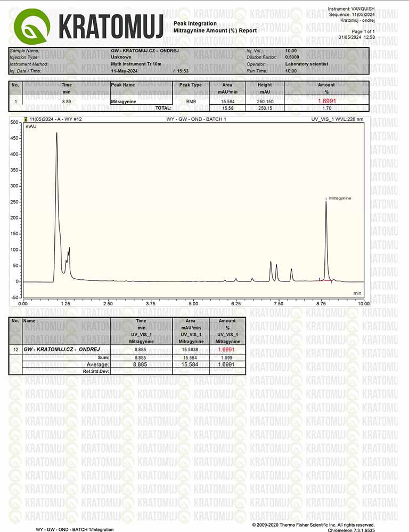Select Dilution Factor value '0.5000'
The height and width of the screenshot is (532, 409).
(292, 57)
